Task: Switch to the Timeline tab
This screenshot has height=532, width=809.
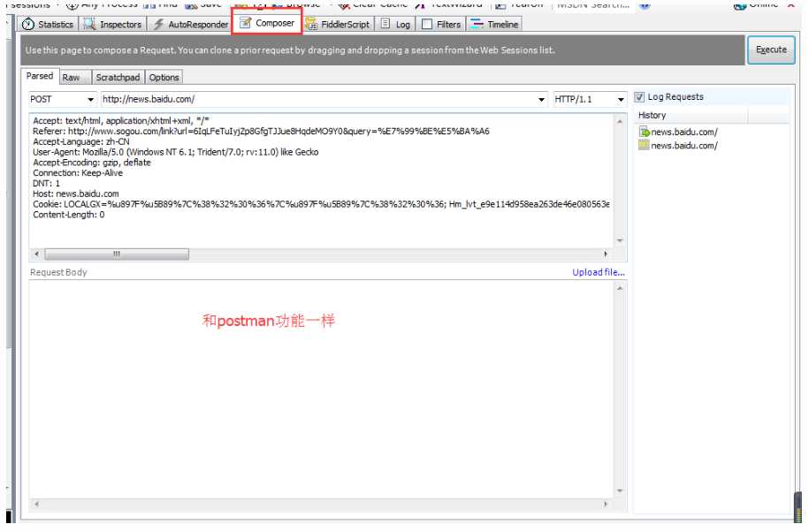Action: (x=495, y=24)
